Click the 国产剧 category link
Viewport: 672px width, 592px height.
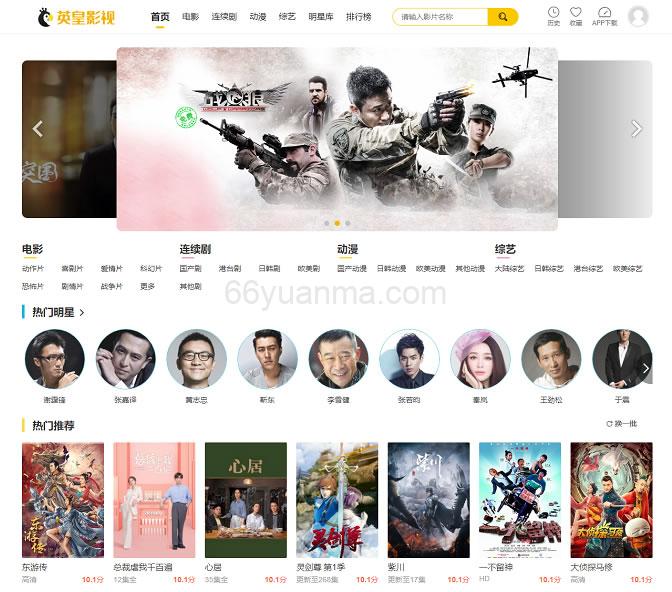(x=191, y=269)
